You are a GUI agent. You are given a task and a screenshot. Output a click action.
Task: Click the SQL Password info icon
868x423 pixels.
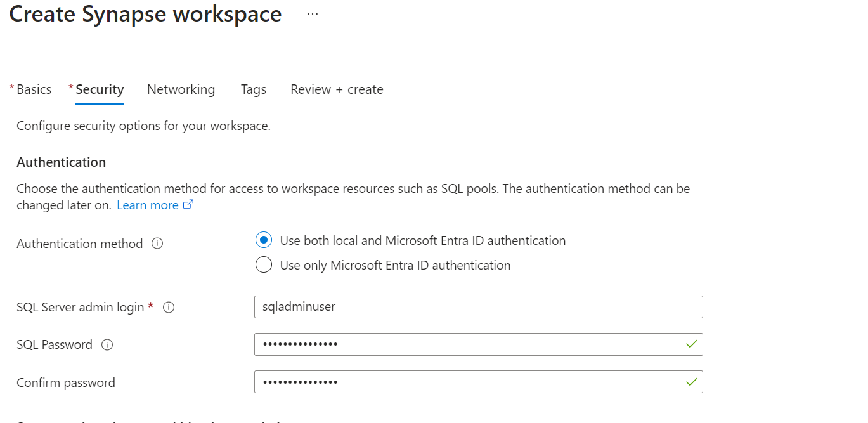coord(108,344)
